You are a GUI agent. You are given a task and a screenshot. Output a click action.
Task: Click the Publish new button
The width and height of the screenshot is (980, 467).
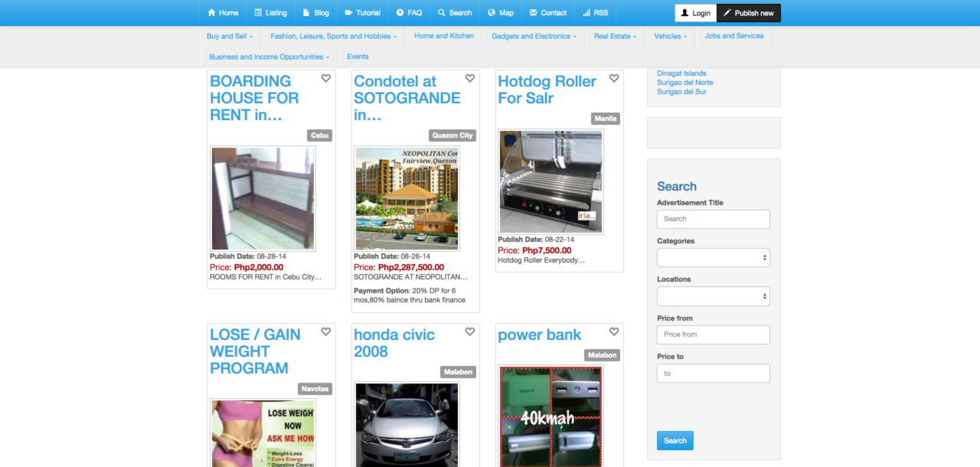[x=749, y=13]
